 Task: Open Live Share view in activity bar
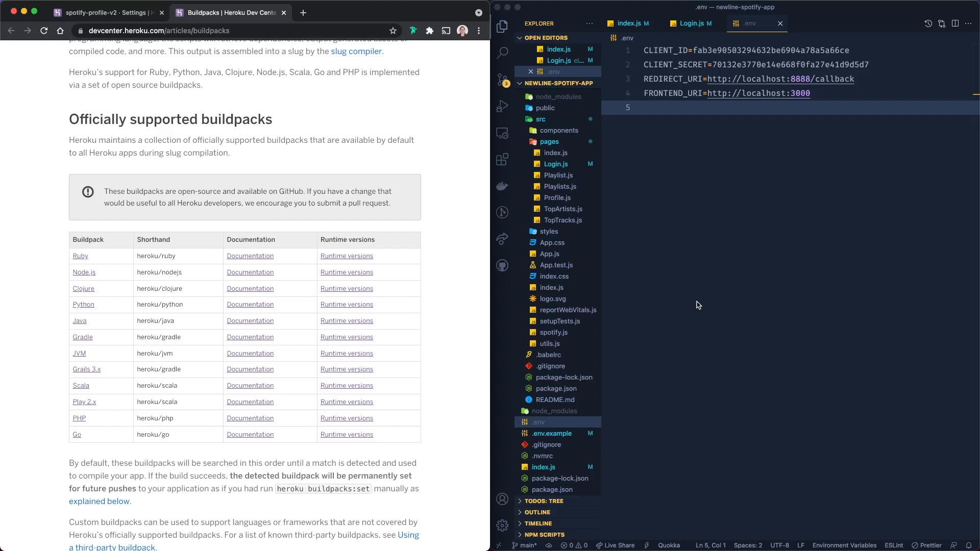pyautogui.click(x=502, y=239)
